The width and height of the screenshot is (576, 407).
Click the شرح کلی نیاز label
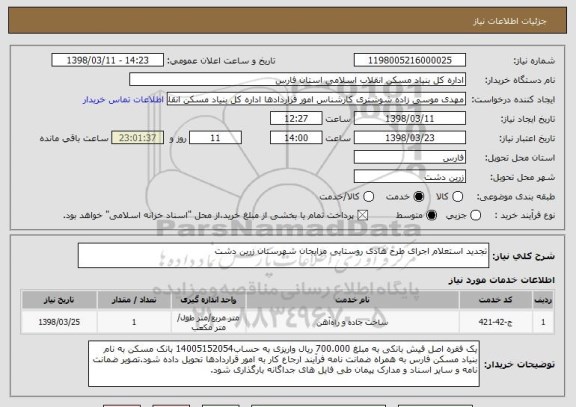(523, 256)
